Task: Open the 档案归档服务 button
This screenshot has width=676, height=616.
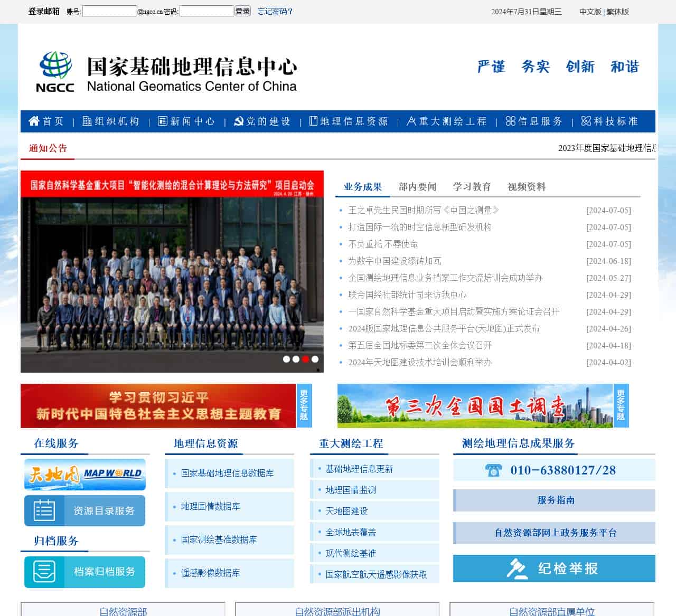Action: (84, 572)
